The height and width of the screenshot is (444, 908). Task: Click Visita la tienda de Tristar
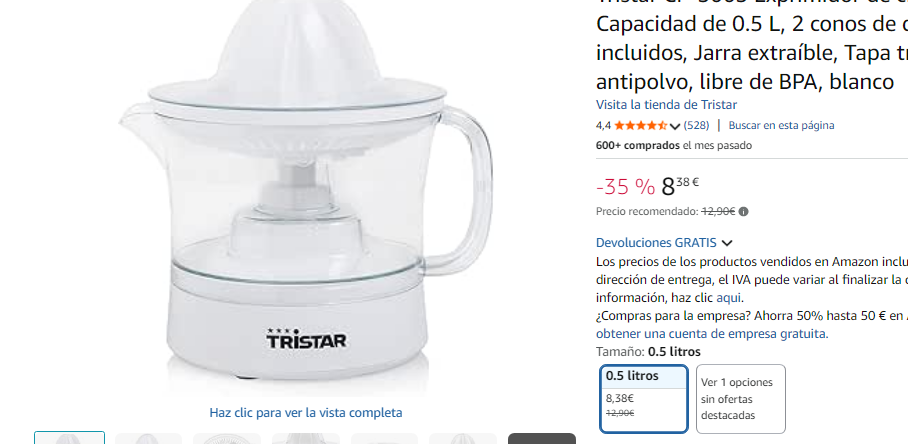[x=666, y=105]
